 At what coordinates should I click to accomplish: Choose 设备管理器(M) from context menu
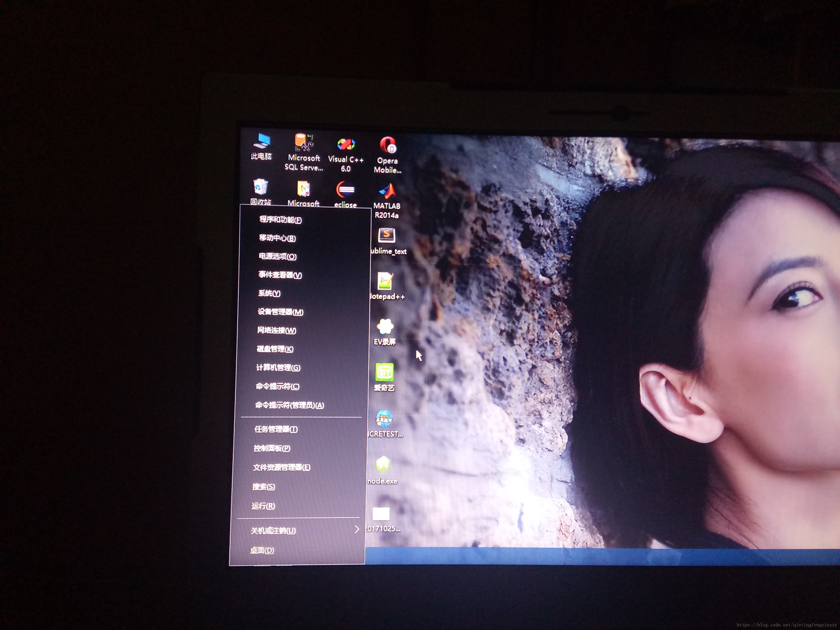pos(281,312)
